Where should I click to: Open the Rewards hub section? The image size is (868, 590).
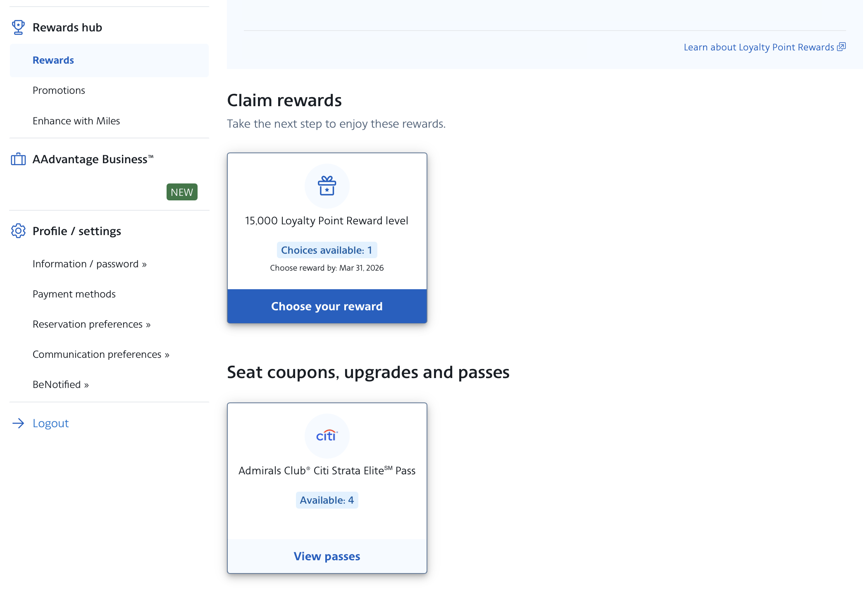click(x=67, y=27)
